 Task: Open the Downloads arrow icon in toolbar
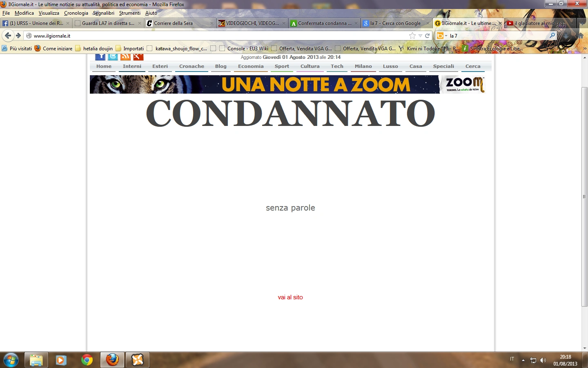(x=567, y=36)
